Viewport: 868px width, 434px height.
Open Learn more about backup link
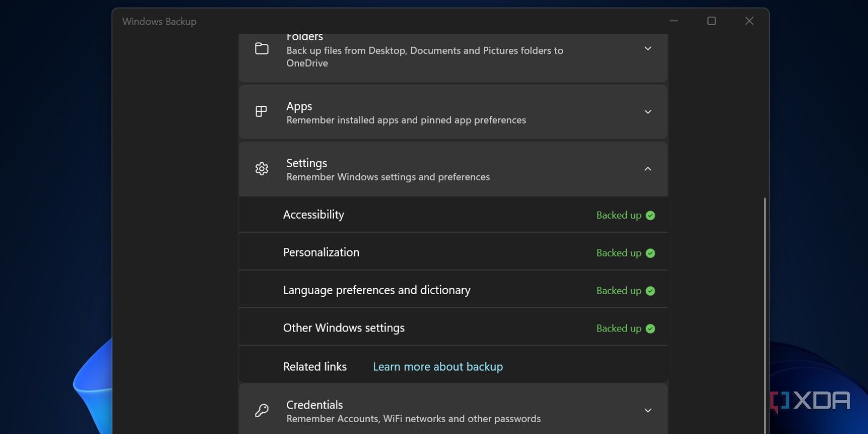(x=438, y=367)
